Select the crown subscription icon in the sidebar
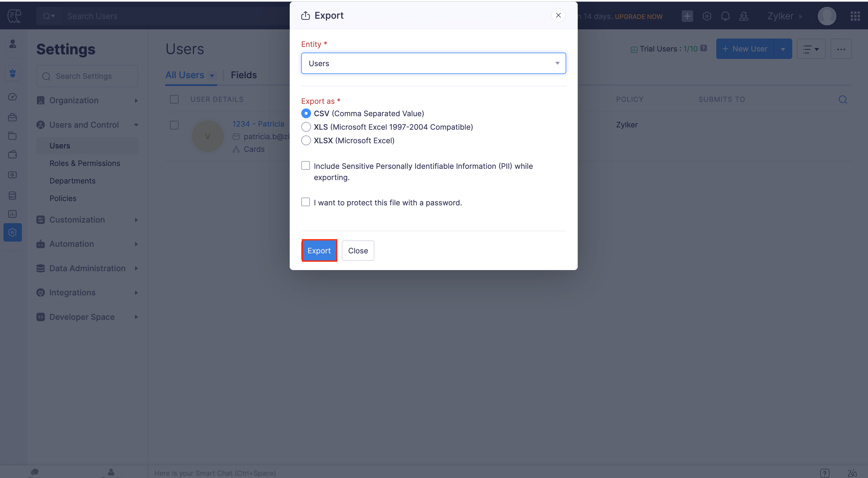868x478 pixels. tap(12, 73)
